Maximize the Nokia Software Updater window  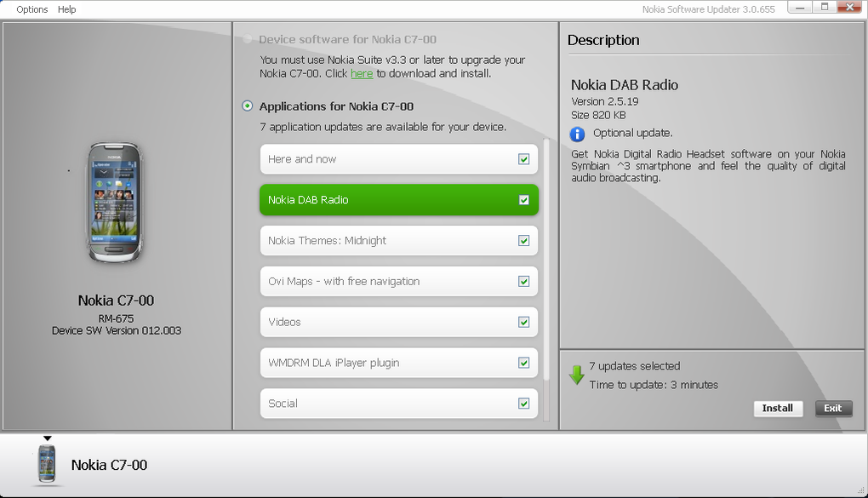coord(825,7)
